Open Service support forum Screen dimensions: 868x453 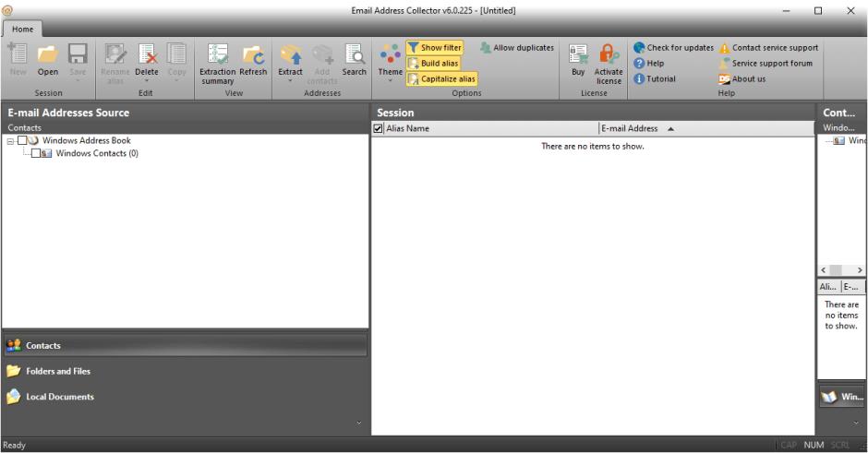pyautogui.click(x=766, y=63)
